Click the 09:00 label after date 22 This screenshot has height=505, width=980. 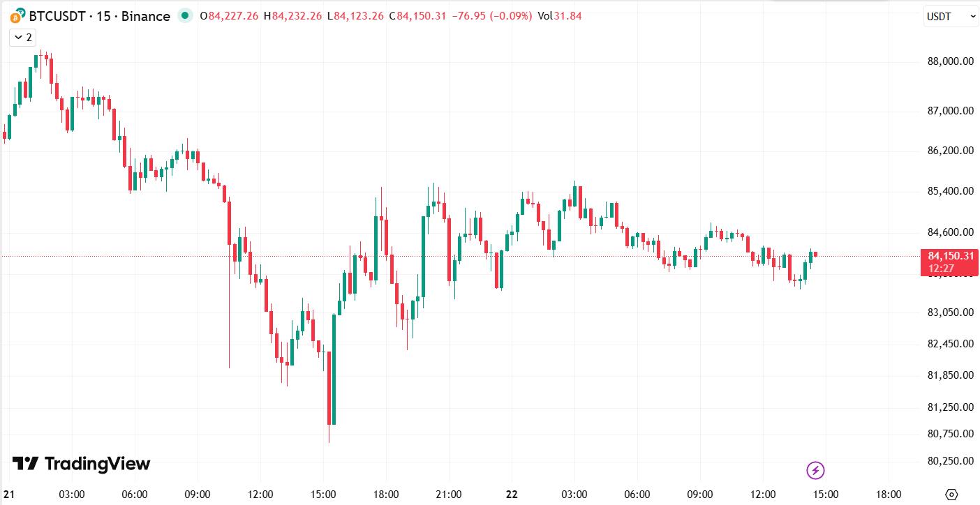[x=700, y=495]
